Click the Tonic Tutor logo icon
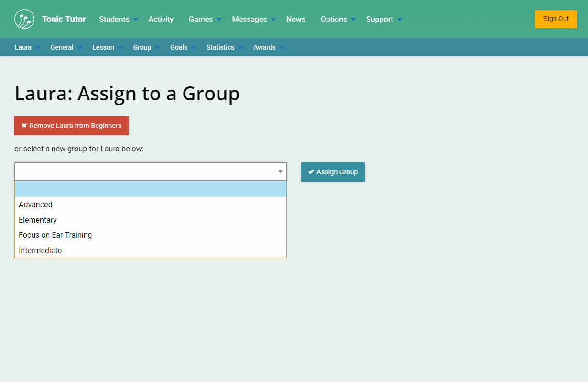 [24, 19]
